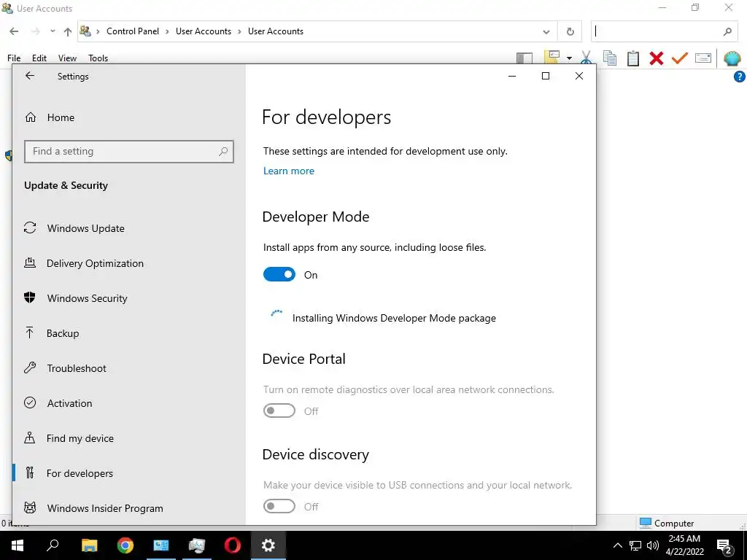Viewport: 747px width, 560px height.
Task: Open the Tools menu
Action: (98, 58)
